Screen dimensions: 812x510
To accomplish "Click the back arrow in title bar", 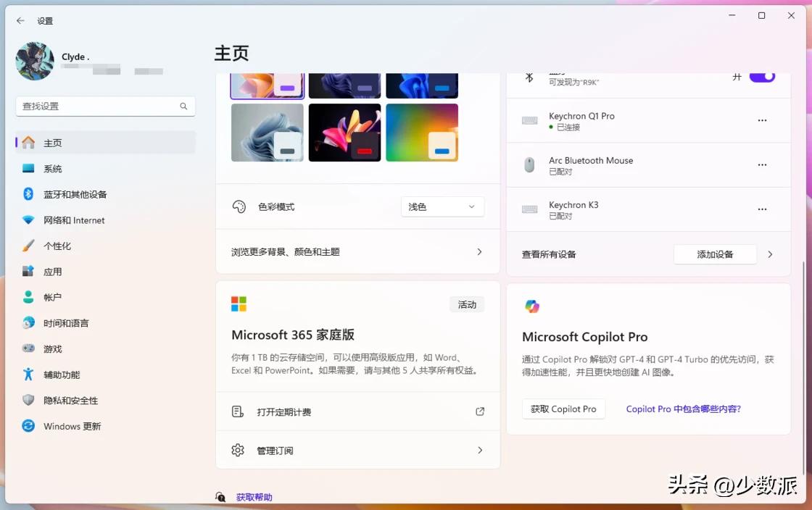I will click(20, 21).
